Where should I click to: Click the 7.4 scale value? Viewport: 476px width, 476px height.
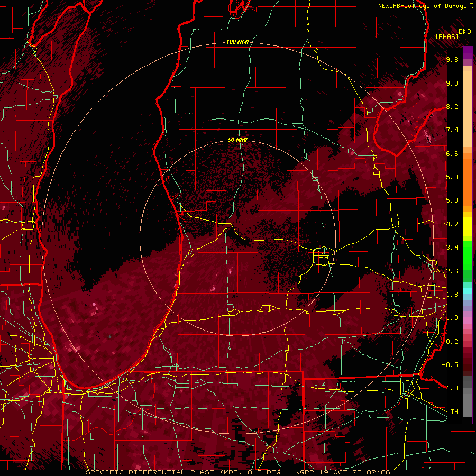[x=452, y=130]
